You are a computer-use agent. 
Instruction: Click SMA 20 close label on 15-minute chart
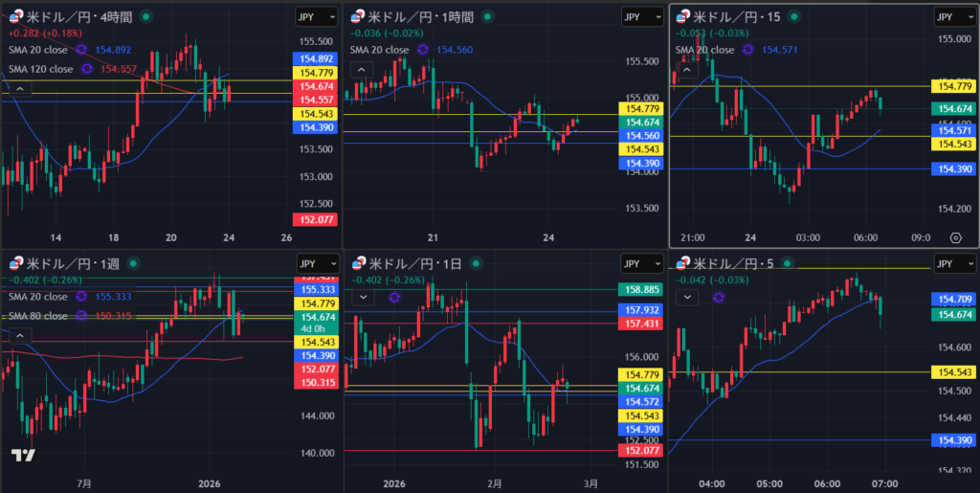(x=705, y=50)
